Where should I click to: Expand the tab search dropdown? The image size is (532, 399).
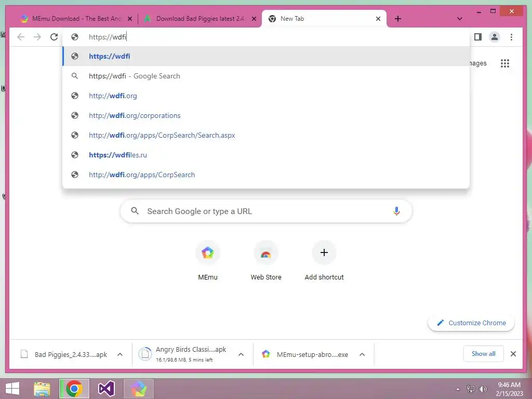[460, 19]
